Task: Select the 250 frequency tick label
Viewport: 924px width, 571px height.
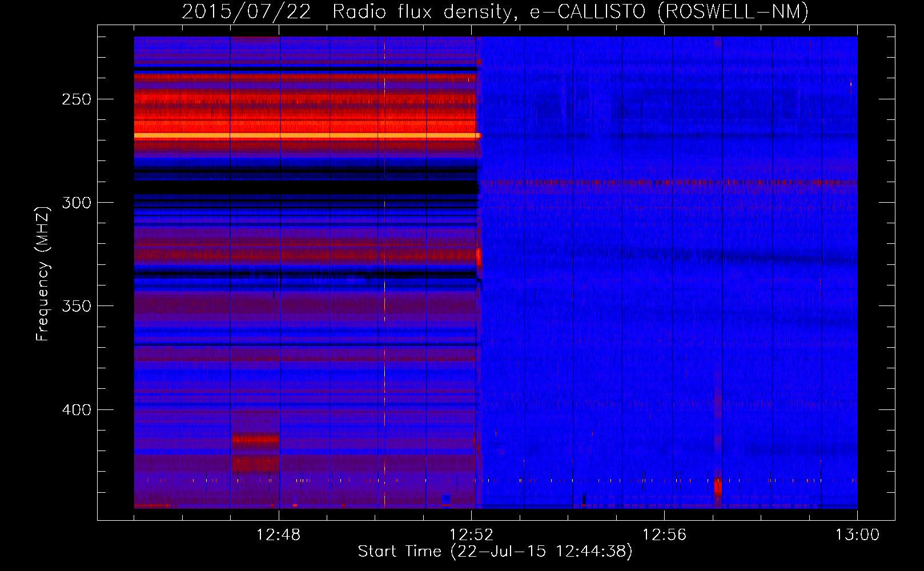Action: 77,99
